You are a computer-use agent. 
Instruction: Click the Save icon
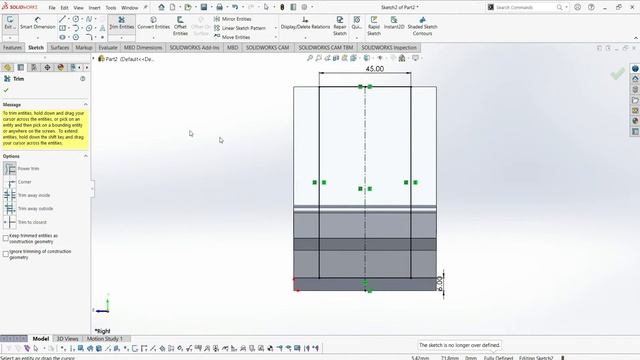click(204, 7)
